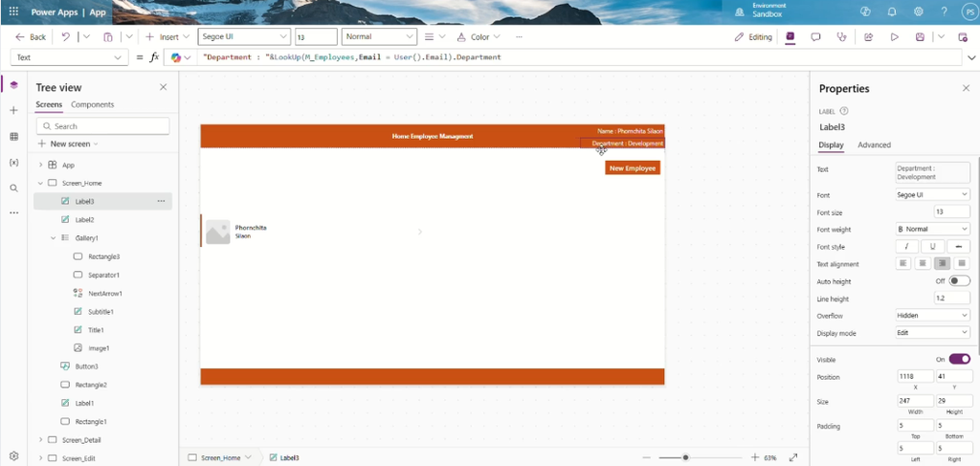Switch to the Components tab
980x466 pixels.
[93, 104]
